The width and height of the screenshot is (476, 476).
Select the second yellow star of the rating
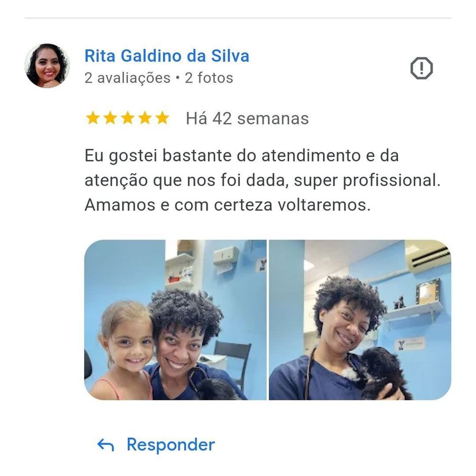(x=110, y=118)
